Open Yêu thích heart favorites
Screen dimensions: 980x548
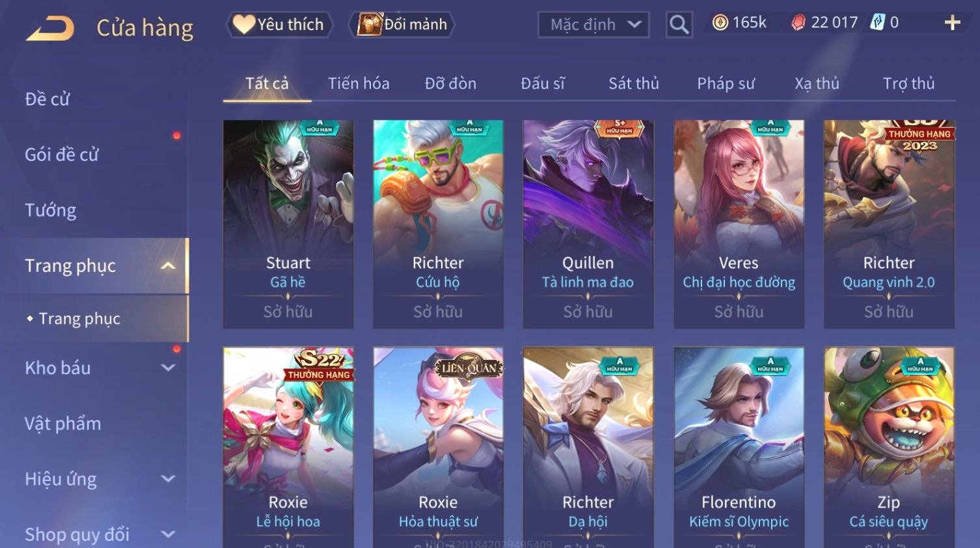point(279,25)
